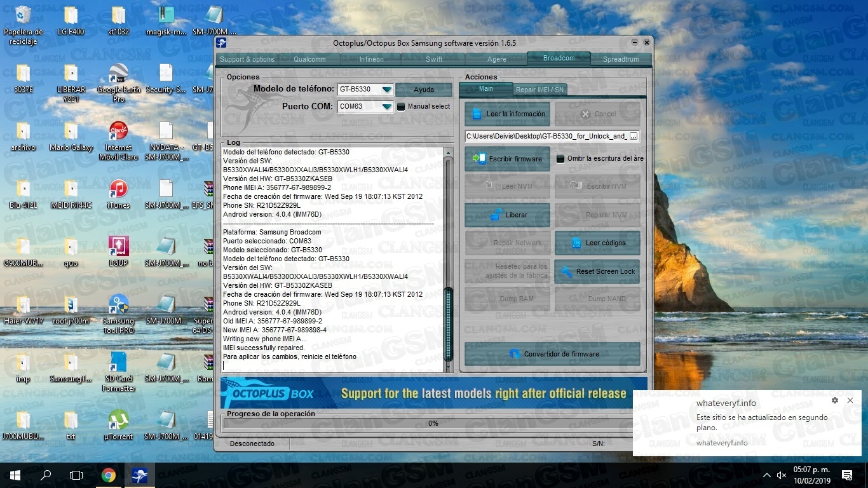Select the NVDATA - SM-J700M file

[166, 140]
